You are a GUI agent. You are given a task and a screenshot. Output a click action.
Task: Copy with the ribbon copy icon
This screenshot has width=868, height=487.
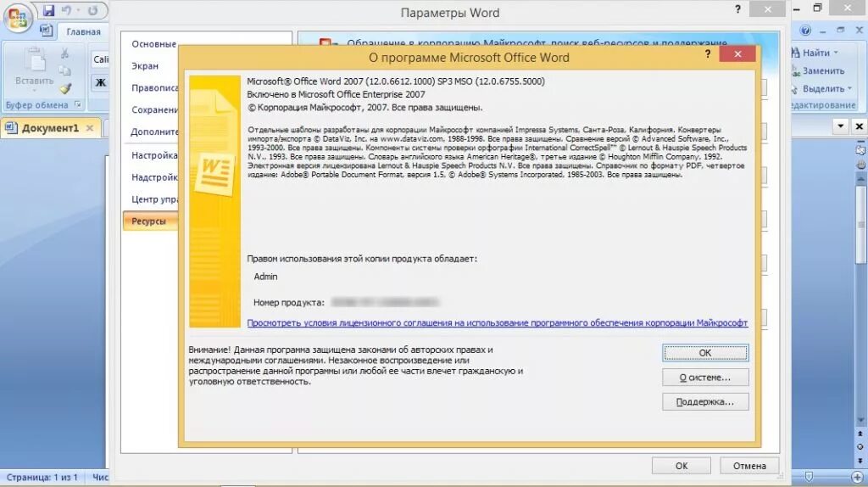(65, 70)
